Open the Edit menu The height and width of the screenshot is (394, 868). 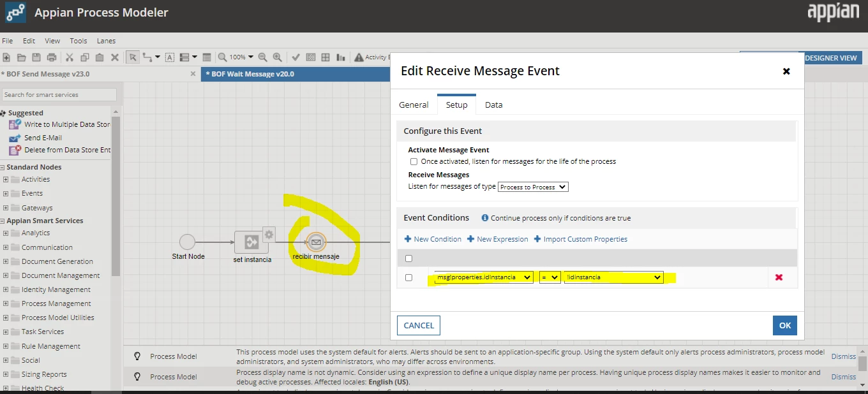coord(29,41)
